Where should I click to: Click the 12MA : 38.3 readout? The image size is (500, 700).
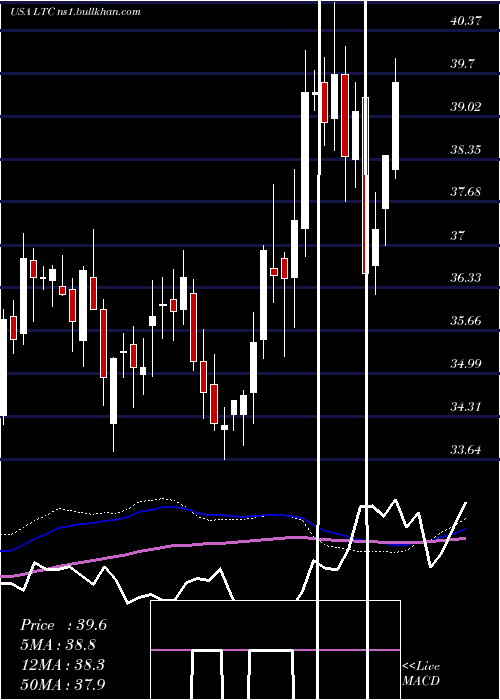[62, 665]
